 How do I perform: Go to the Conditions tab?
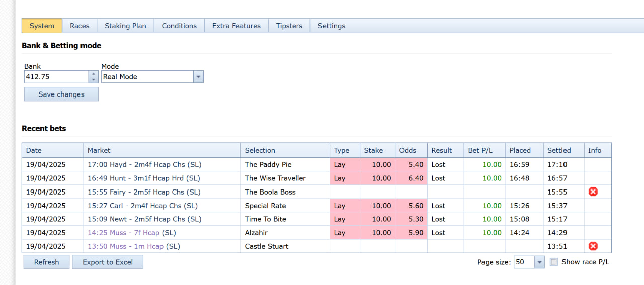pyautogui.click(x=179, y=26)
